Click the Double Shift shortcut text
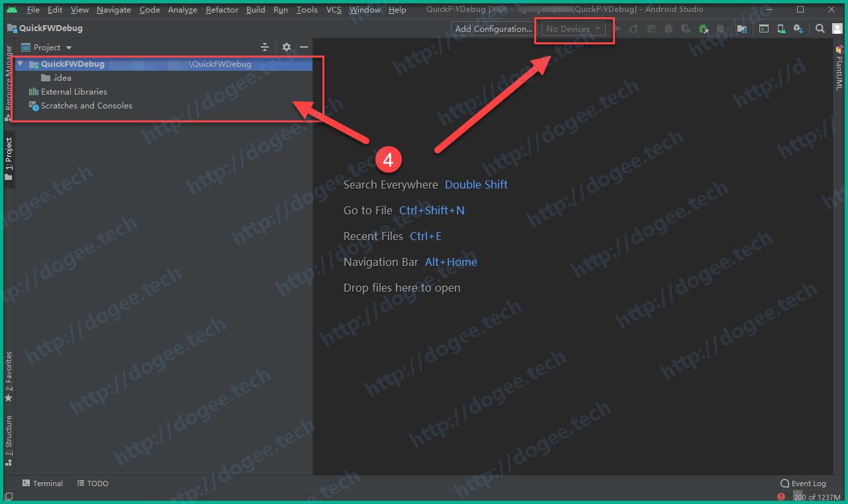The width and height of the screenshot is (848, 504). point(476,185)
